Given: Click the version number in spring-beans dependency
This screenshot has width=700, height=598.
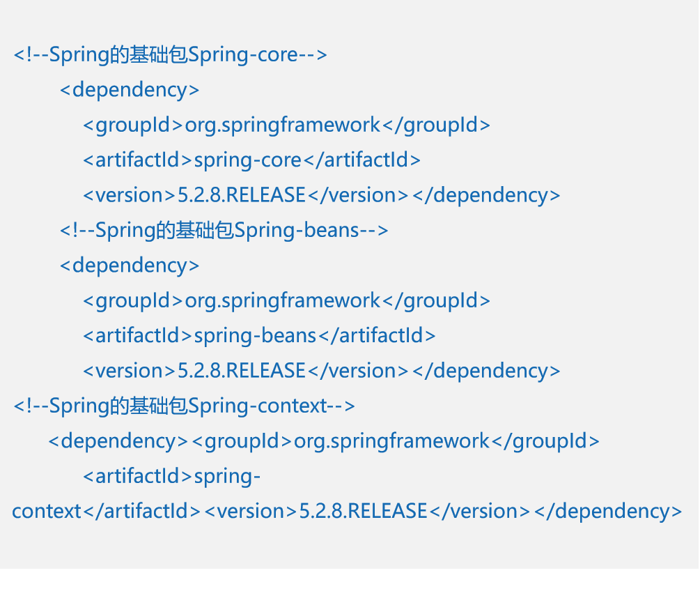Looking at the screenshot, I should coord(242,371).
